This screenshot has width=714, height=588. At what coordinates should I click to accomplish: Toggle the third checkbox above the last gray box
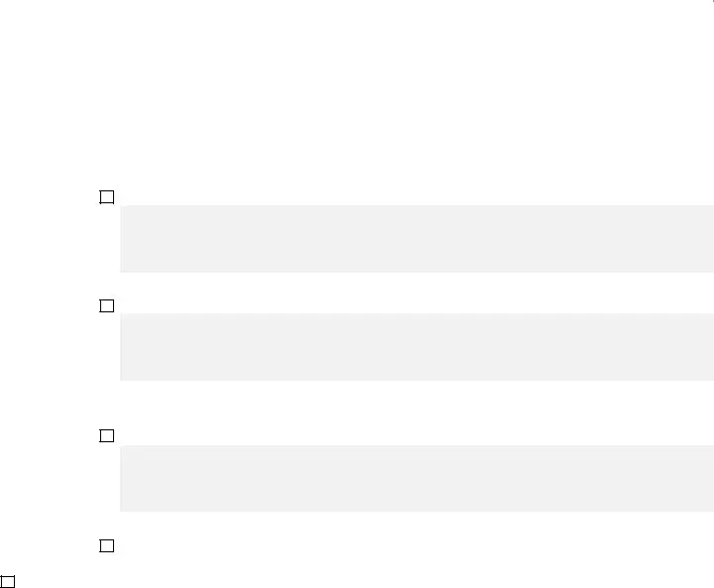[106, 436]
